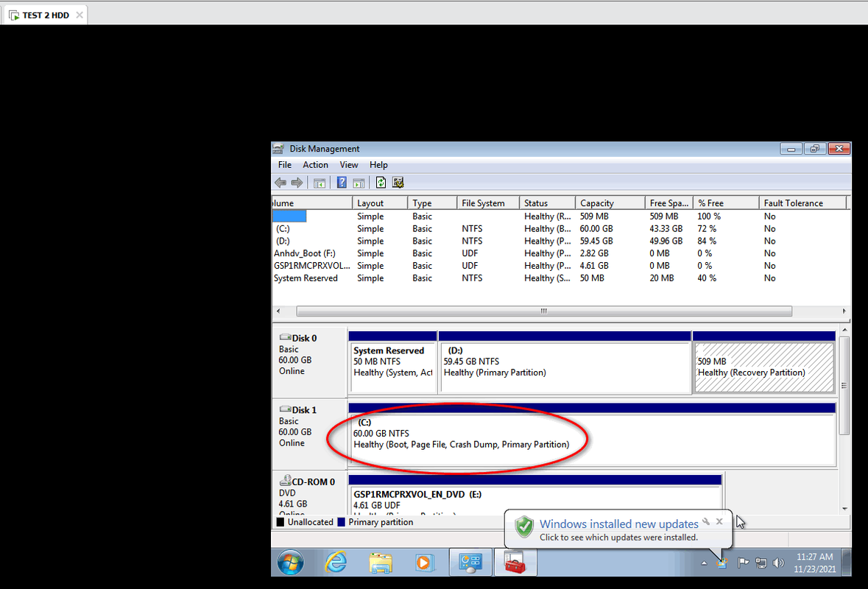Screen dimensions: 868x589
Task: Click the Disk Management title bar icon
Action: pos(278,149)
